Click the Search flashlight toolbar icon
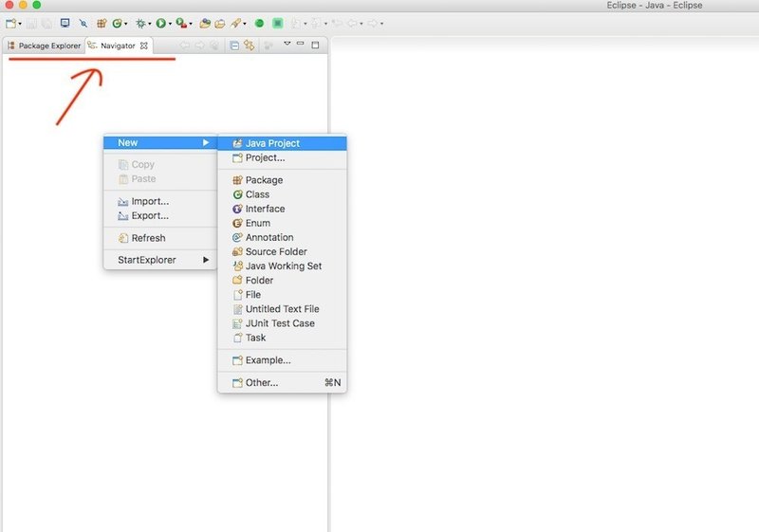Screen dimensions: 759x532 pyautogui.click(x=235, y=23)
